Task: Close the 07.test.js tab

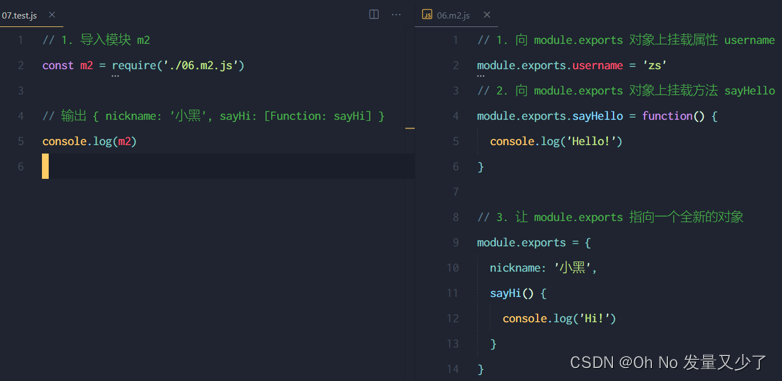Action: (x=52, y=15)
